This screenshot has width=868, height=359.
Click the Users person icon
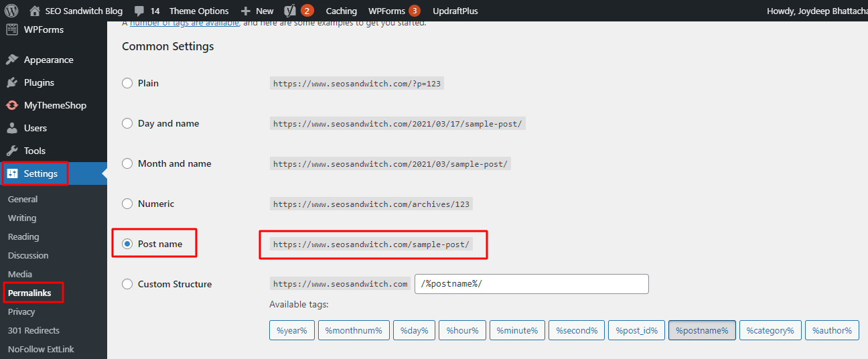(x=12, y=128)
